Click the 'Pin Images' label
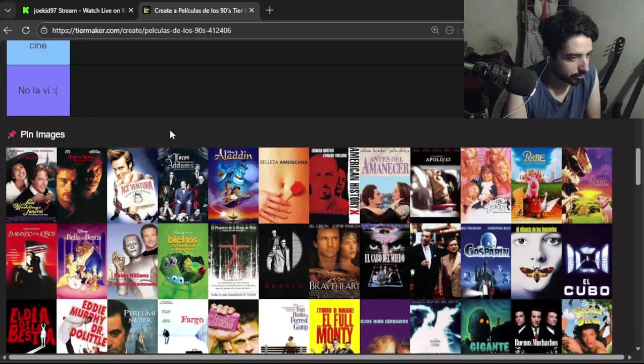The height and width of the screenshot is (364, 644). pos(42,134)
